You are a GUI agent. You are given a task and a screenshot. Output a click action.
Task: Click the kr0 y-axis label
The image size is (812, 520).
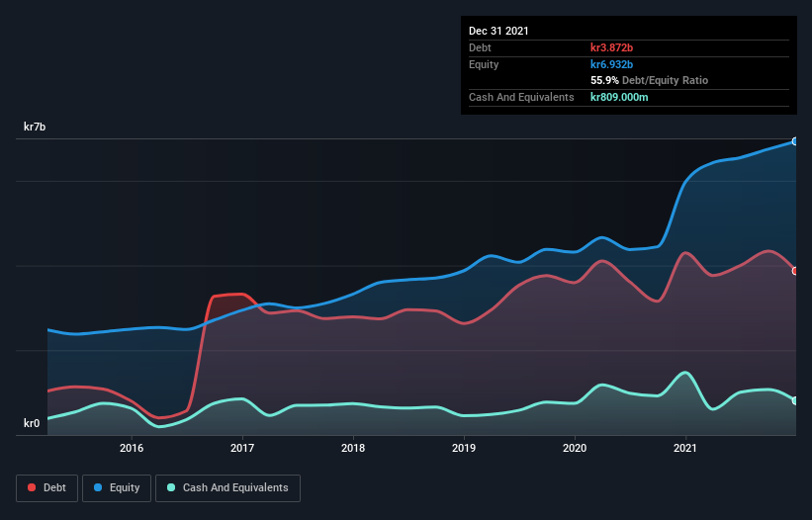pos(32,423)
